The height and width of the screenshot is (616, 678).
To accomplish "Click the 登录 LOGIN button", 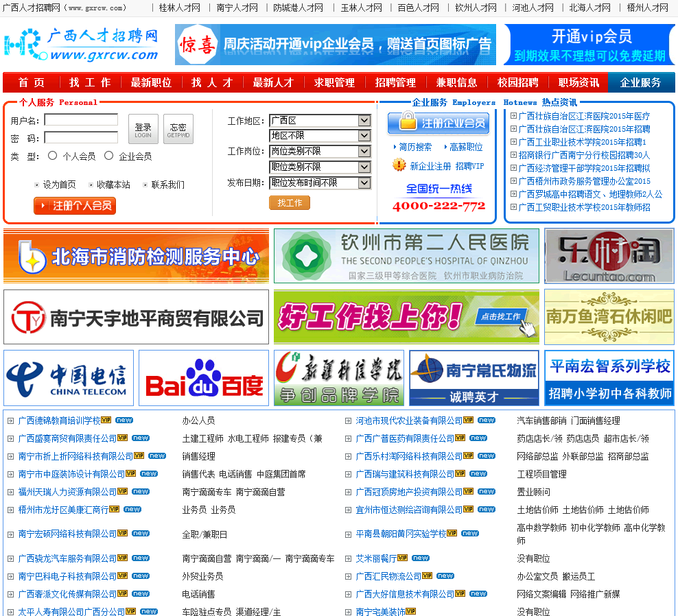I will click(x=143, y=129).
